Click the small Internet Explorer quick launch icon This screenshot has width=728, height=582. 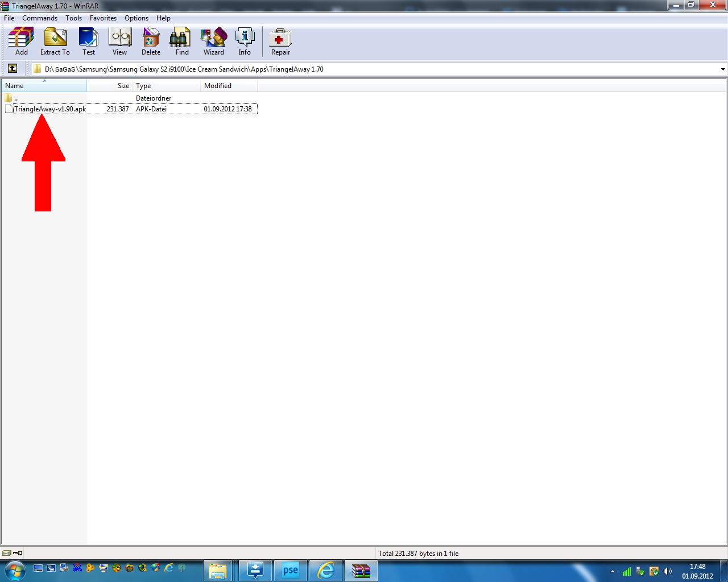(x=169, y=568)
